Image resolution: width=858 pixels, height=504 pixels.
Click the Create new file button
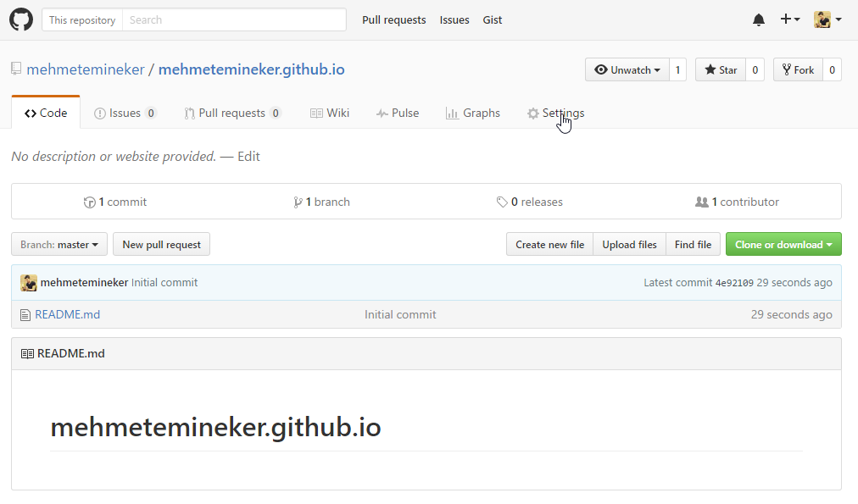[550, 244]
